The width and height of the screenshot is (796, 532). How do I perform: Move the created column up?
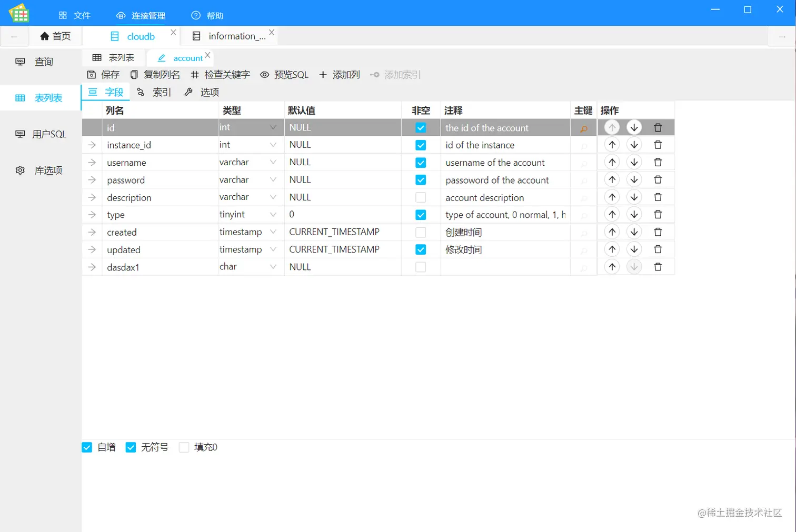(x=612, y=232)
